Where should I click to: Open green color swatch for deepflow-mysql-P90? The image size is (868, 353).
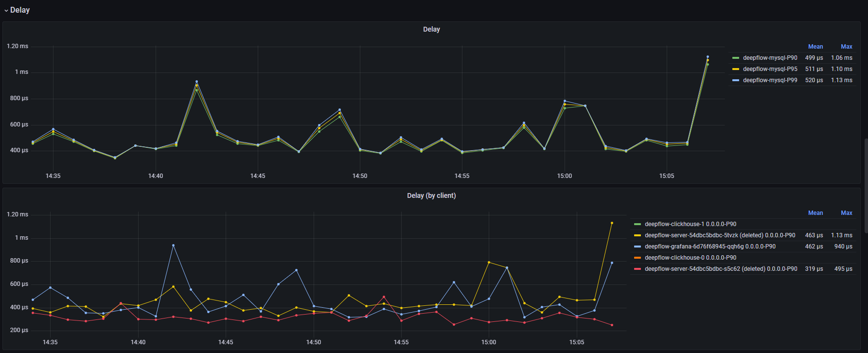(736, 58)
